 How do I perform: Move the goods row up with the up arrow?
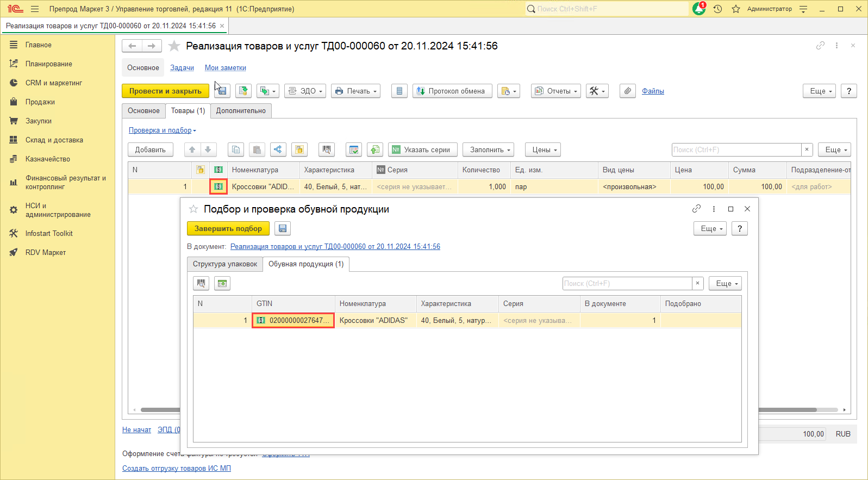(192, 150)
